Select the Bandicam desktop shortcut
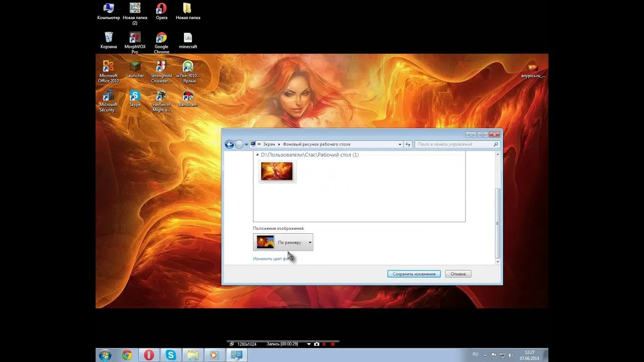Image resolution: width=644 pixels, height=362 pixels. tap(188, 99)
